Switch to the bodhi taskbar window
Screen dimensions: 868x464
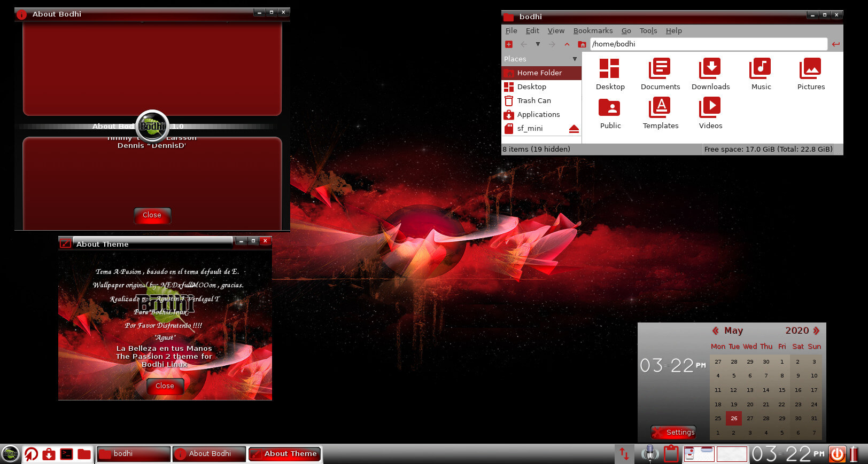(x=134, y=454)
